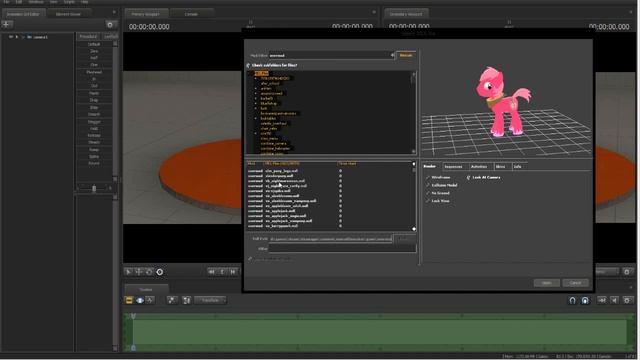Click Open button in model dialog
The width and height of the screenshot is (640, 360).
tap(547, 283)
